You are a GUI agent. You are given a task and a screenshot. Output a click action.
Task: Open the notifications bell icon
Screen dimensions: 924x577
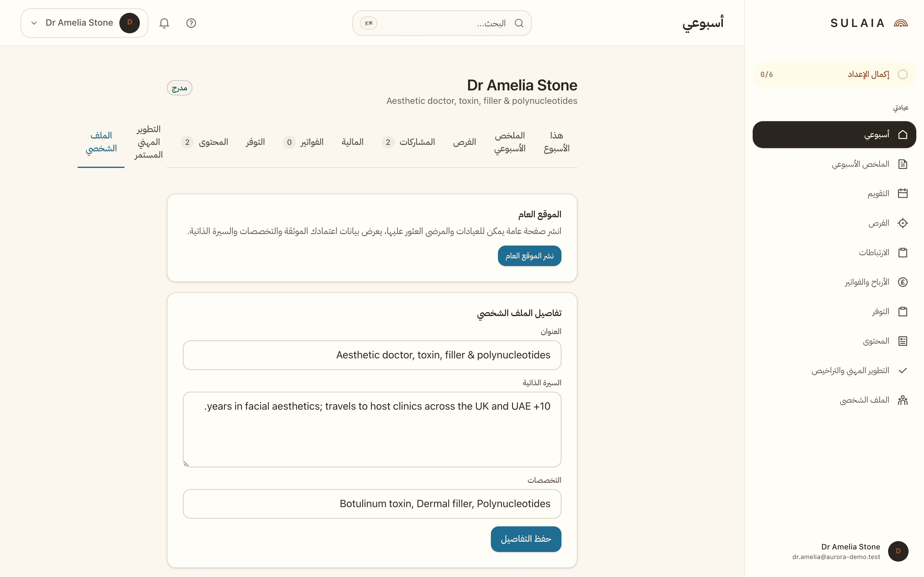164,23
